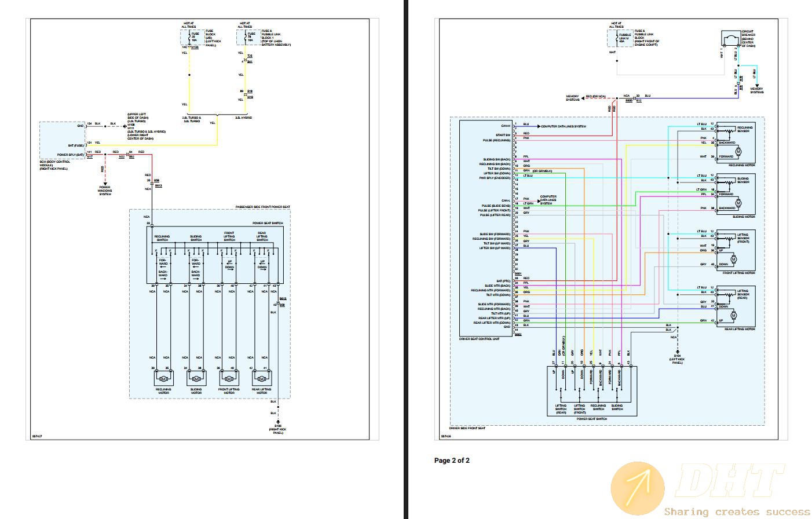Select "POWER SEAT SWITCH" label on left page
The height and width of the screenshot is (519, 812).
tap(268, 223)
